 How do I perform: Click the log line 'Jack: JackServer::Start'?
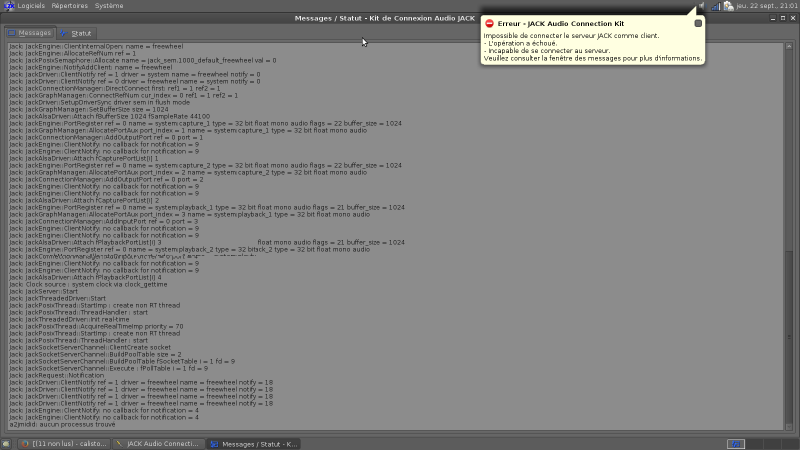pos(43,291)
